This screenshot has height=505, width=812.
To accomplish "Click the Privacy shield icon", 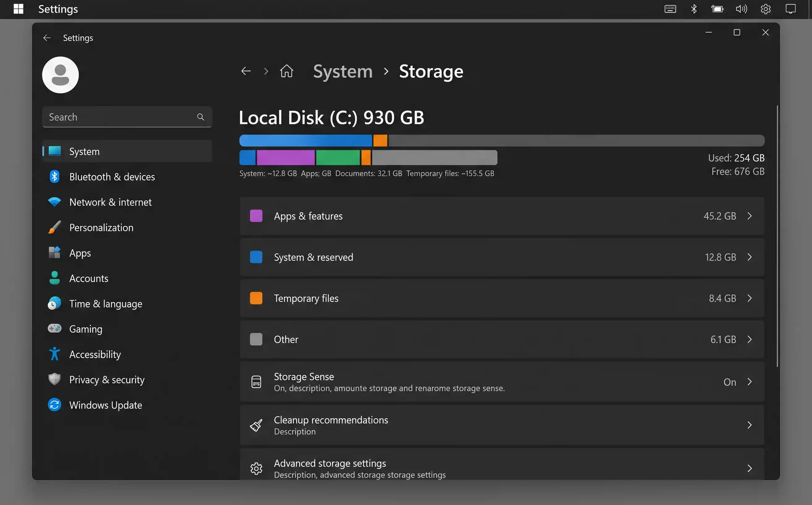I will coord(54,379).
